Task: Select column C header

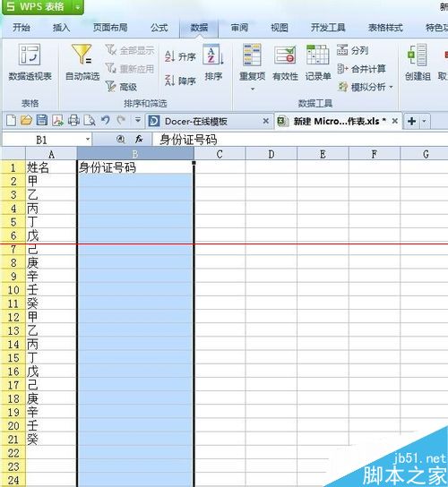Action: (220, 154)
